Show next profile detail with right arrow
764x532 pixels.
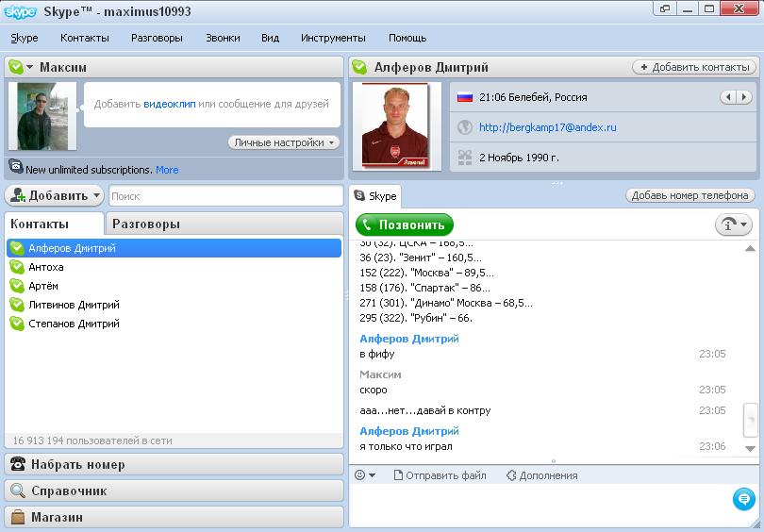(x=744, y=97)
